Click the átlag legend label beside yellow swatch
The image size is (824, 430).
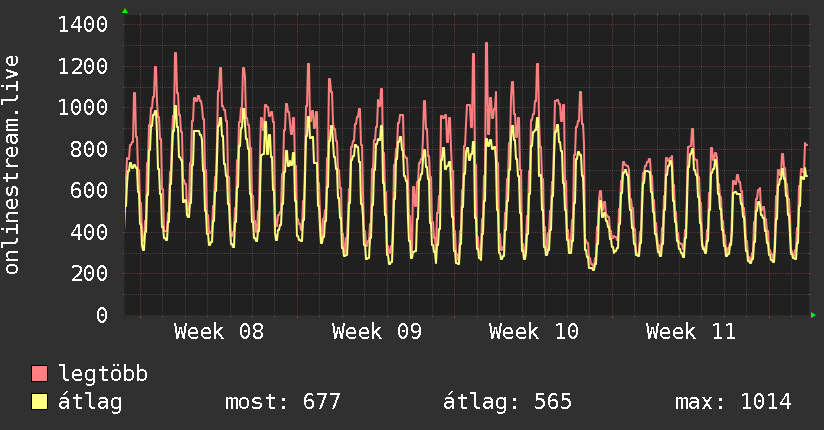90,402
